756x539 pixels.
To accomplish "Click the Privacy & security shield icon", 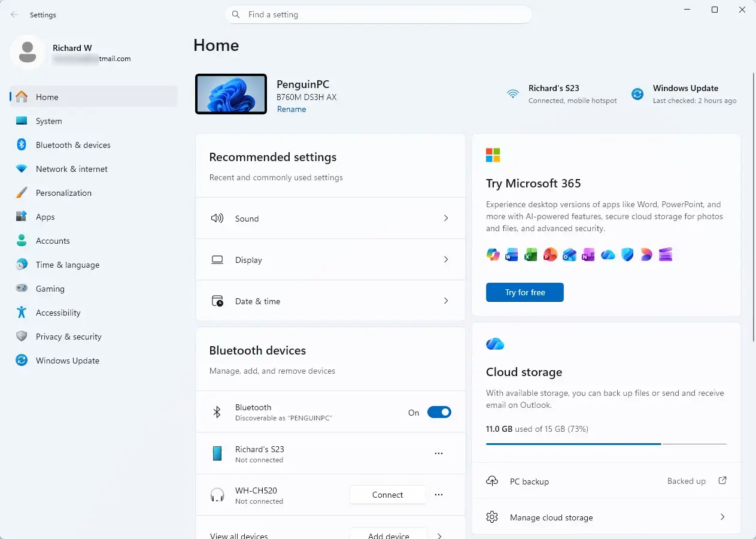I will tap(22, 336).
